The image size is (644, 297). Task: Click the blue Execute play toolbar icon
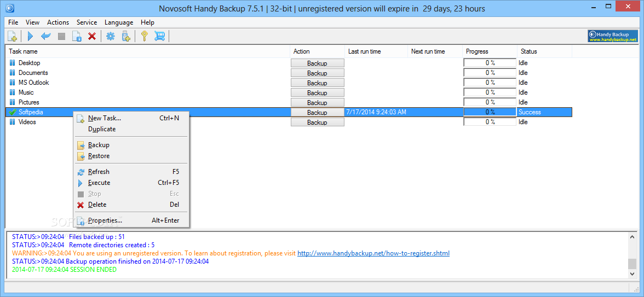(x=30, y=36)
